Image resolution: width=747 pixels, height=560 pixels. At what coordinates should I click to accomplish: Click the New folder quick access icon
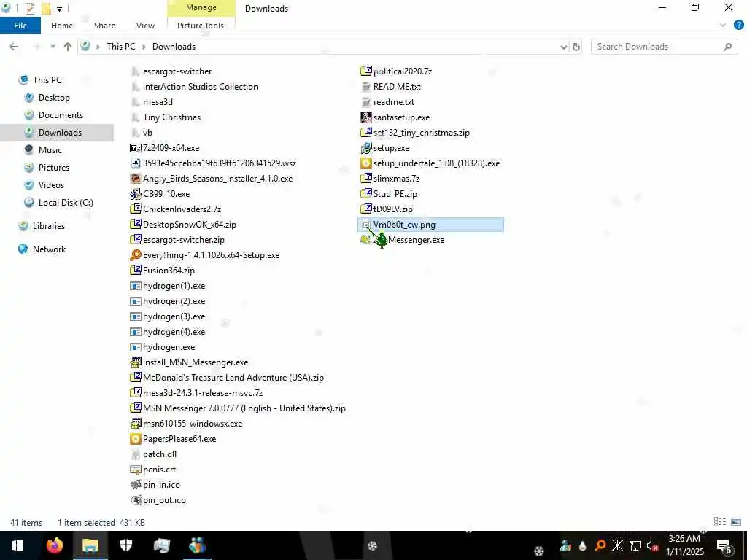click(x=46, y=9)
